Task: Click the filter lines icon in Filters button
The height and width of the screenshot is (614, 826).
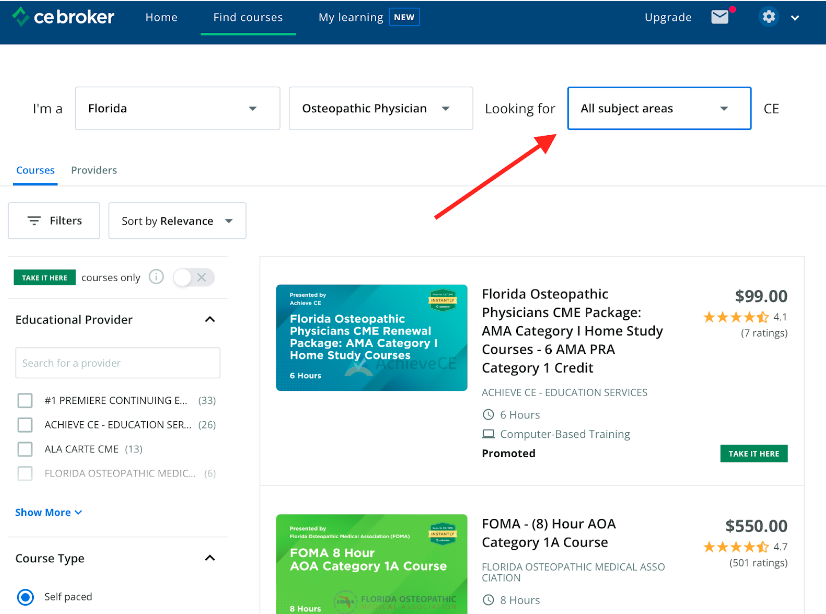Action: pyautogui.click(x=34, y=221)
